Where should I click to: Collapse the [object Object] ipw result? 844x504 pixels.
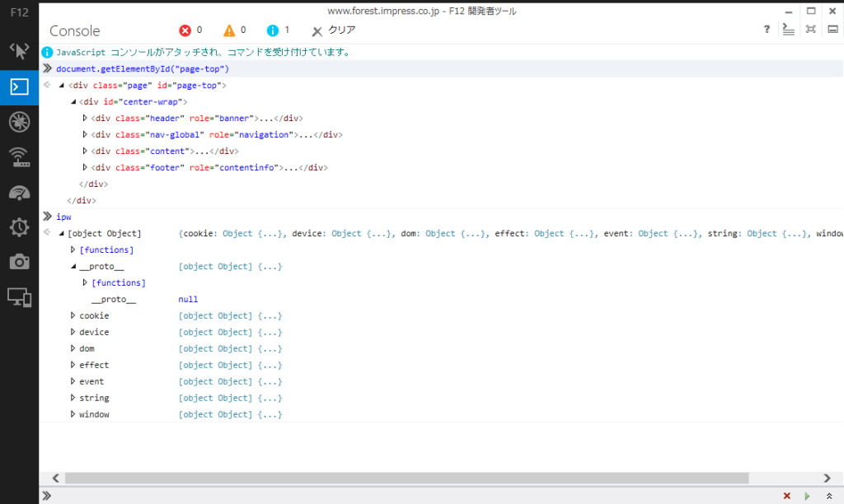(61, 233)
